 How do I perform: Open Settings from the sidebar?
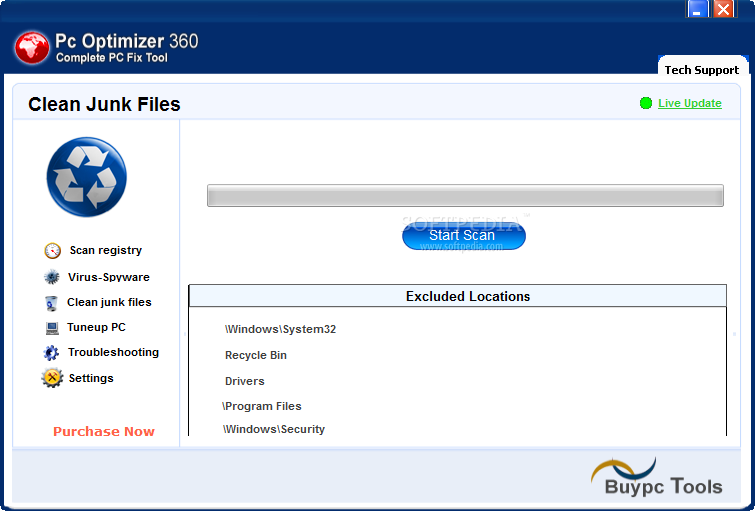[x=91, y=378]
